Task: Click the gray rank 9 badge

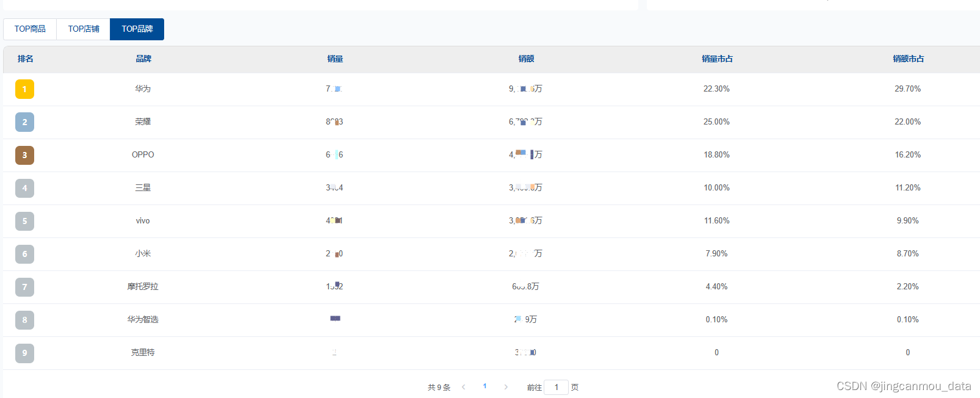Action: (x=24, y=353)
